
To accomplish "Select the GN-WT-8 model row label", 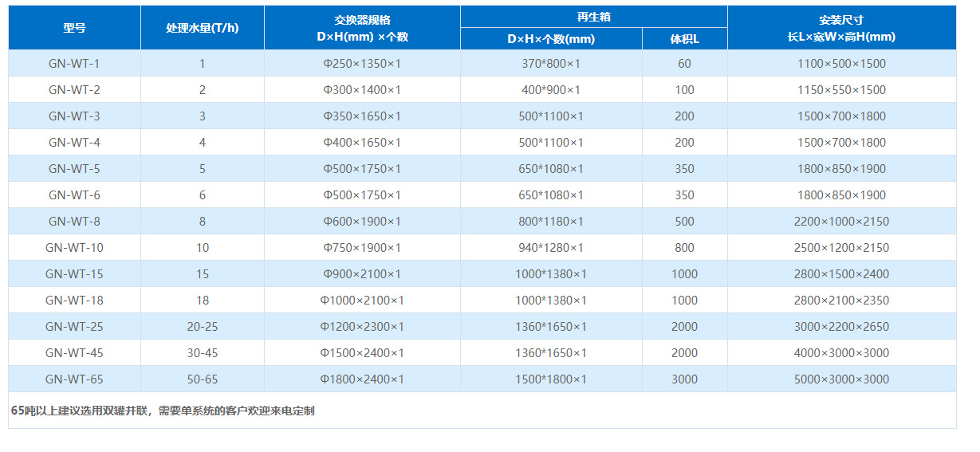I will click(74, 222).
